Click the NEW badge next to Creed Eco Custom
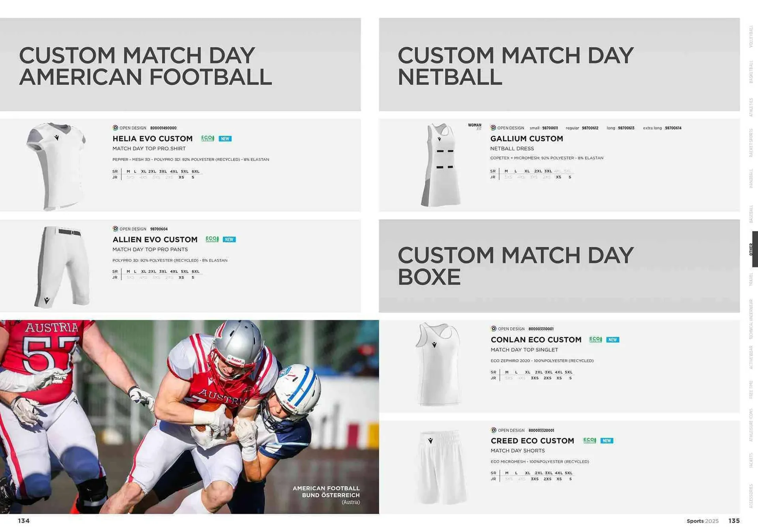 pyautogui.click(x=607, y=441)
